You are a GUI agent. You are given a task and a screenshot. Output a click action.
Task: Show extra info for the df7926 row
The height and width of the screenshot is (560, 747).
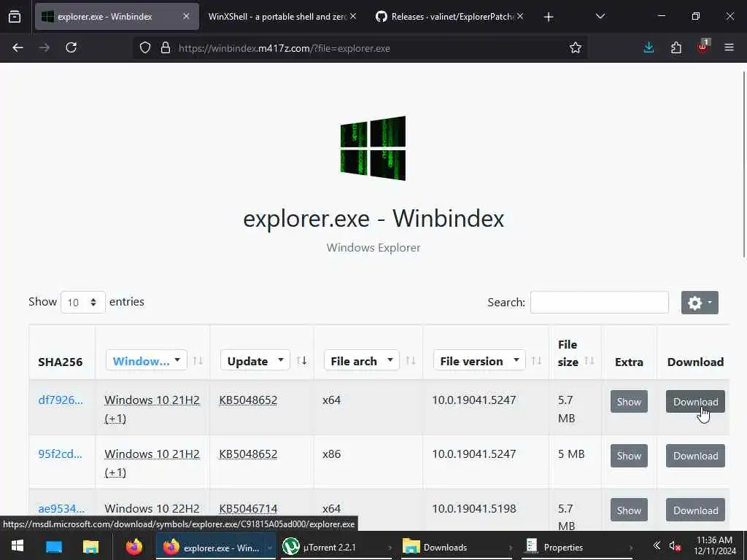click(629, 402)
